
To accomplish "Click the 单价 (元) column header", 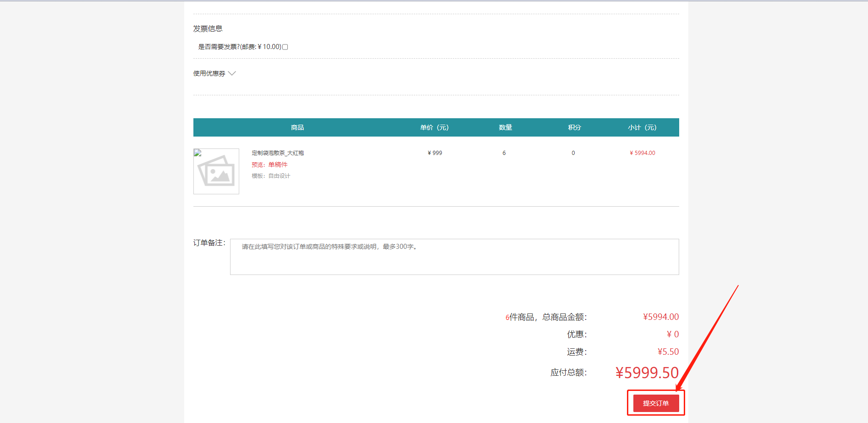I will [x=434, y=127].
